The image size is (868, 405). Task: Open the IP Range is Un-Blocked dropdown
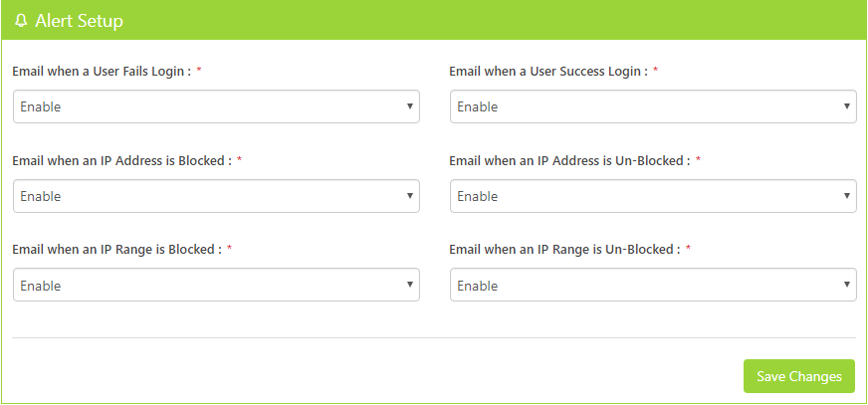pyautogui.click(x=653, y=286)
